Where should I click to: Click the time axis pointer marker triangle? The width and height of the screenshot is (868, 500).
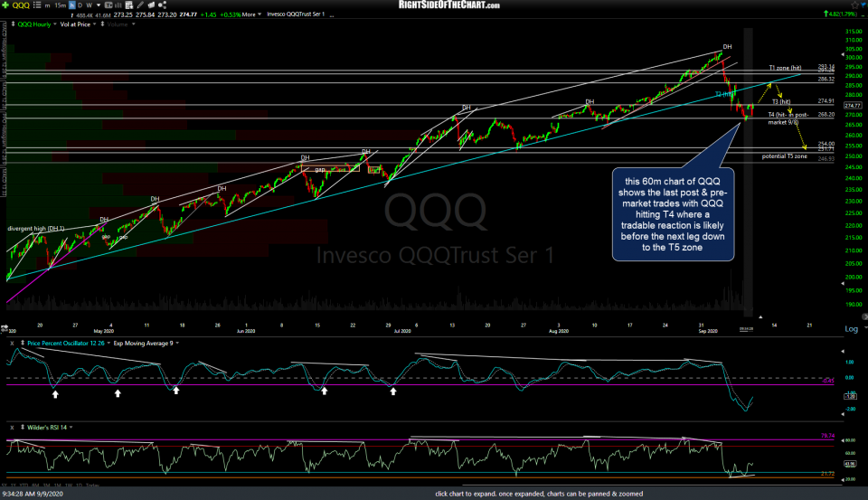coord(760,317)
